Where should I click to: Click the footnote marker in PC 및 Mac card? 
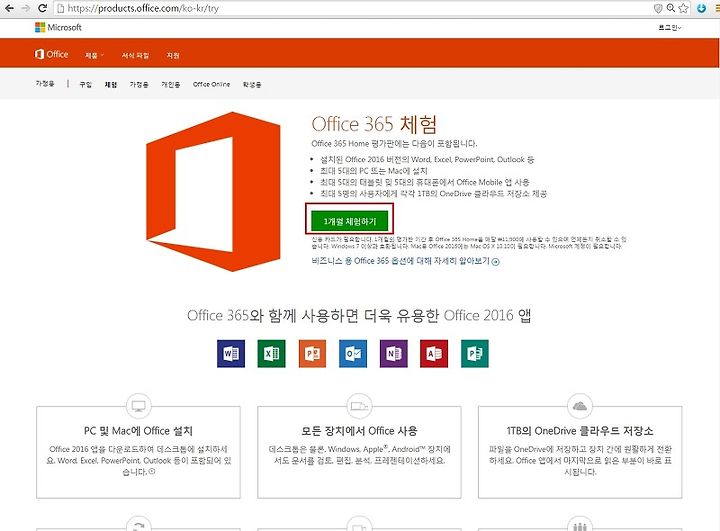152,471
